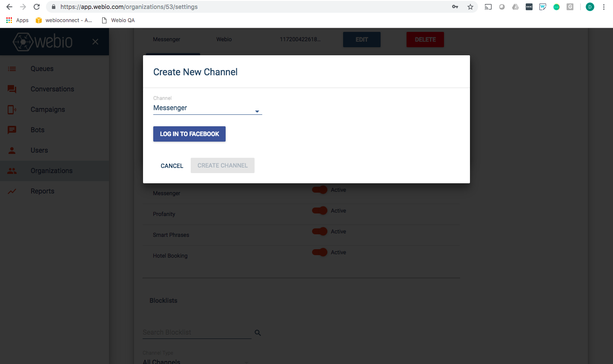Click the Queues list icon in sidebar
This screenshot has width=613, height=364.
(12, 69)
